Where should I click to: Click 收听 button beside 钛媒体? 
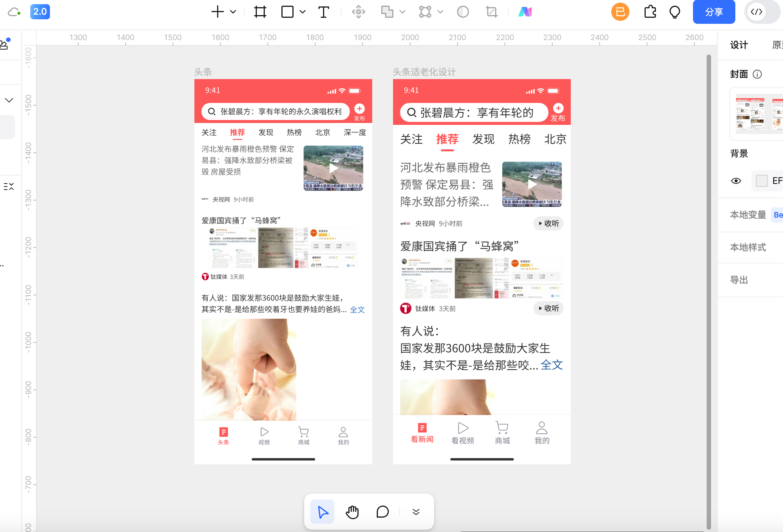click(x=548, y=308)
